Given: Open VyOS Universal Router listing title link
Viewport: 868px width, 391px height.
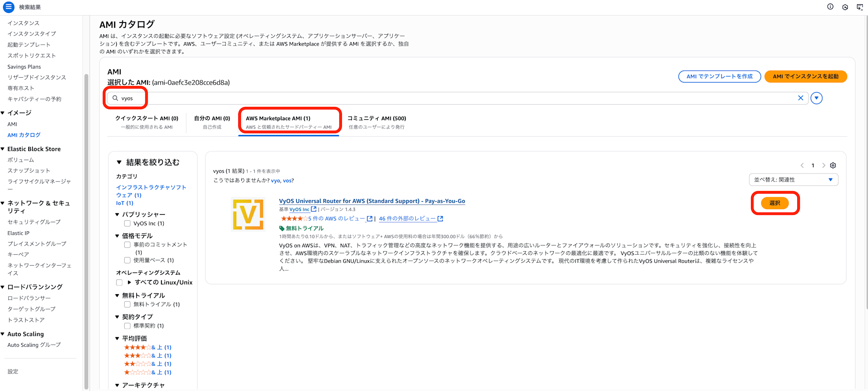Looking at the screenshot, I should [x=372, y=201].
